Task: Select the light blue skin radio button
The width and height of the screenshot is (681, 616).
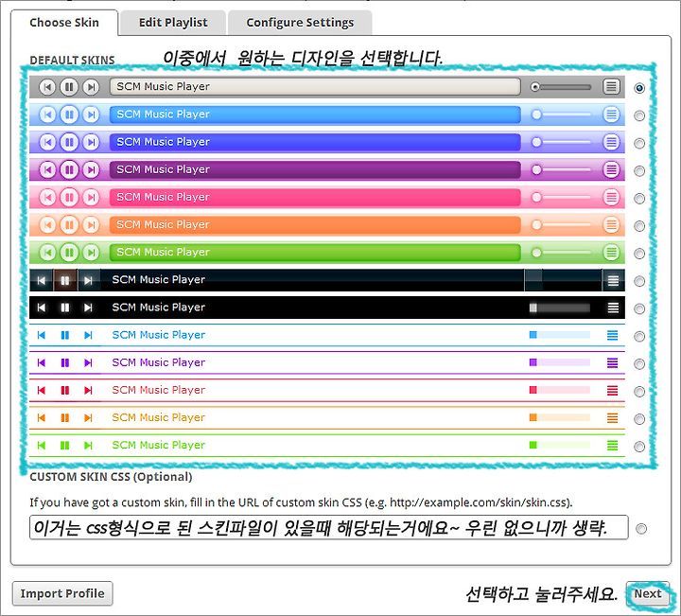Action: pos(638,115)
